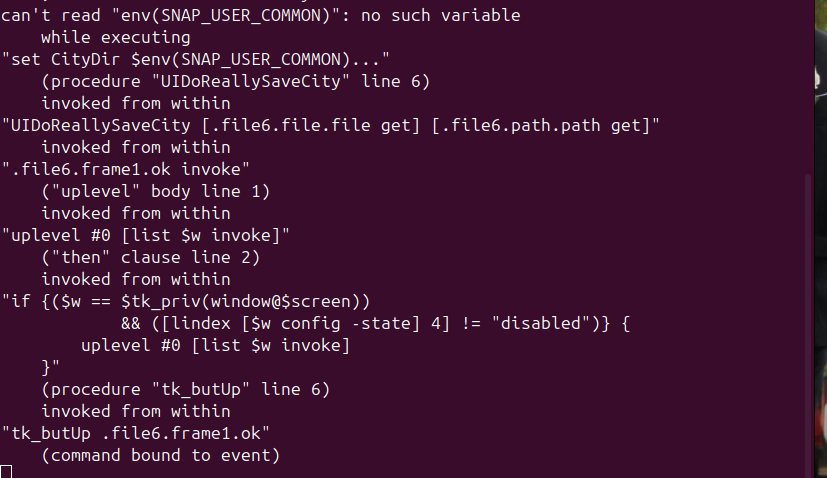The height and width of the screenshot is (478, 827).
Task: Click the '(command bound to event)' text
Action: pyautogui.click(x=160, y=454)
